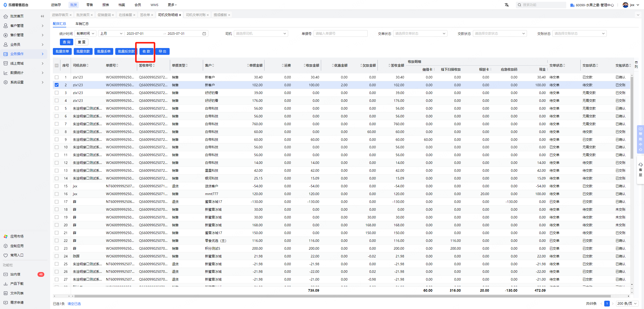Click the 乐檬零售后台 logo
This screenshot has height=309, width=644.
tap(16, 5)
